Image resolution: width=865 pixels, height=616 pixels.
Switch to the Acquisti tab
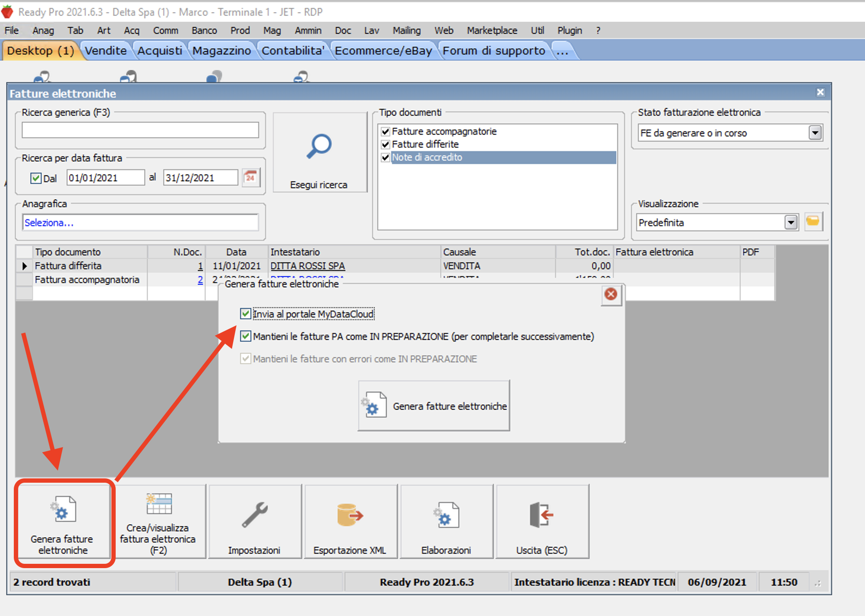[x=160, y=50]
